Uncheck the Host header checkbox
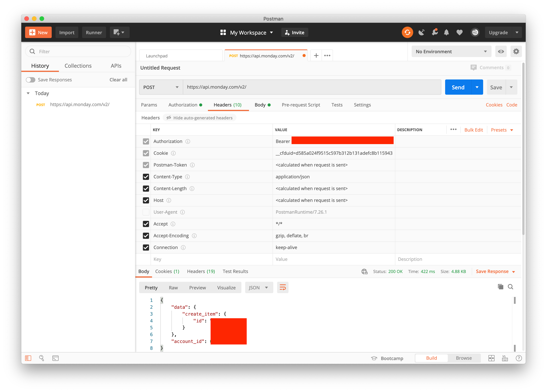 point(146,200)
